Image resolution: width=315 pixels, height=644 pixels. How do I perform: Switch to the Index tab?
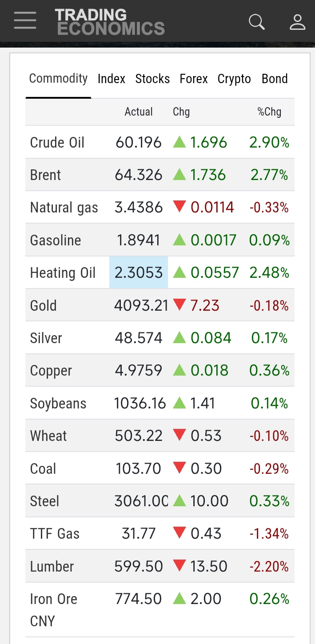(x=112, y=79)
